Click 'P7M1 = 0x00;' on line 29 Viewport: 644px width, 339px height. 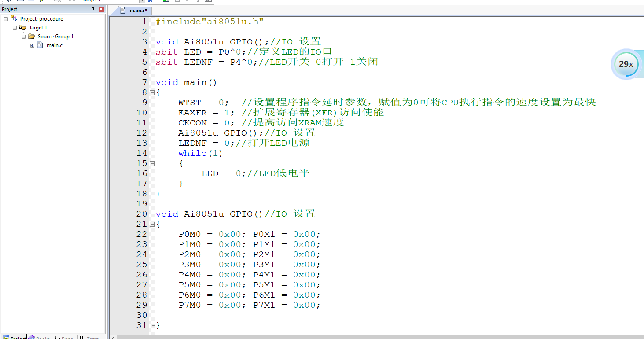click(287, 305)
